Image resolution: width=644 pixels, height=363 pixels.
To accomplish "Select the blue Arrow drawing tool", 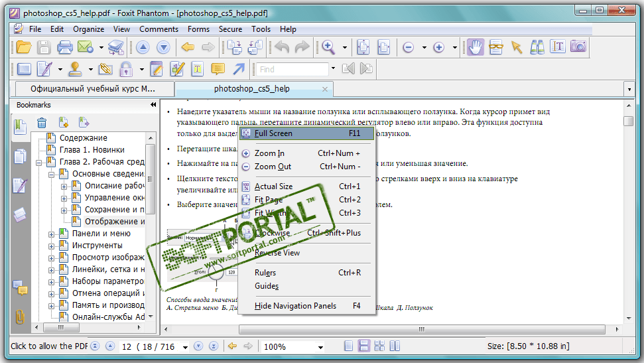I will tap(239, 69).
